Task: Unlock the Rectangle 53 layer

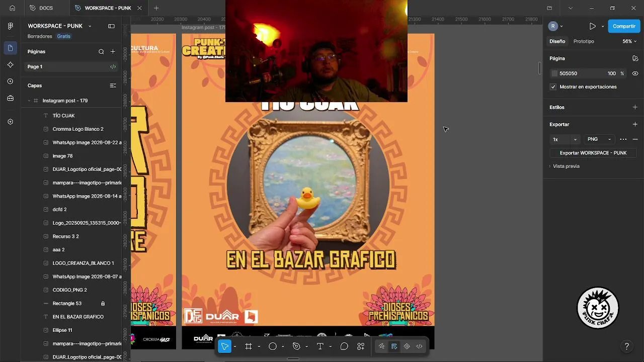Action: pos(103,304)
